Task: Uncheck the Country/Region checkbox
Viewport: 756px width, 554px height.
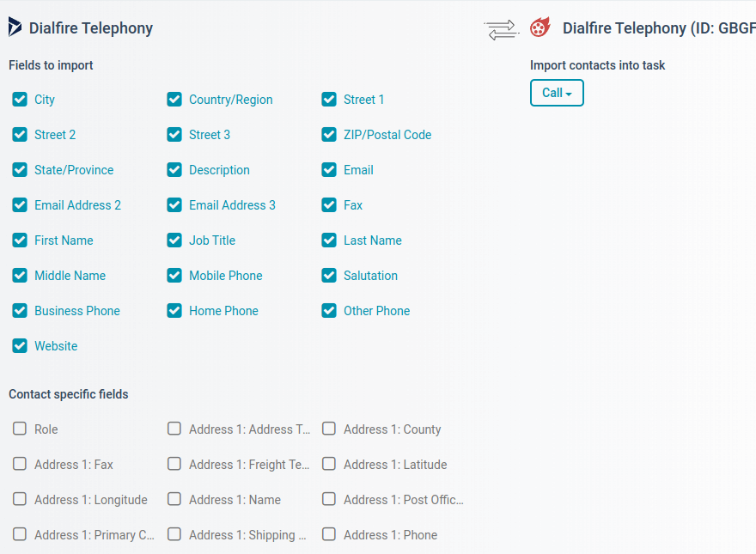Action: point(174,100)
